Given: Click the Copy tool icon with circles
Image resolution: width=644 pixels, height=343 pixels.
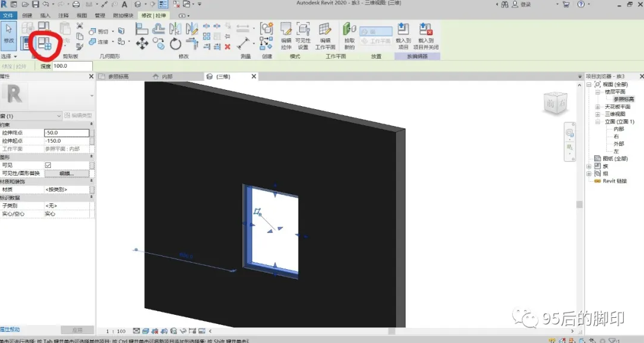Looking at the screenshot, I should click(x=158, y=44).
